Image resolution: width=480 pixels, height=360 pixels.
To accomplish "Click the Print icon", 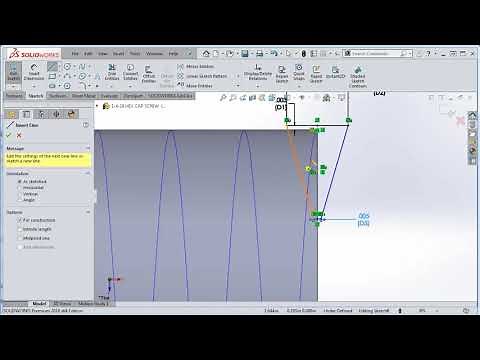I will pos(260,53).
